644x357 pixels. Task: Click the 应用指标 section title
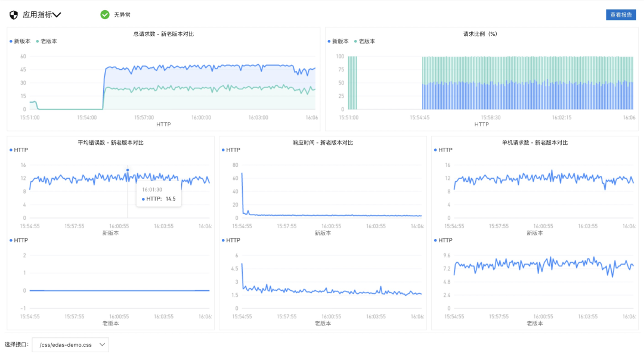38,15
